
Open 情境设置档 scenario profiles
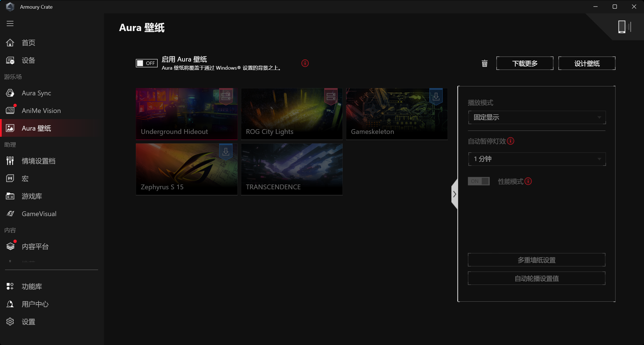click(x=52, y=161)
